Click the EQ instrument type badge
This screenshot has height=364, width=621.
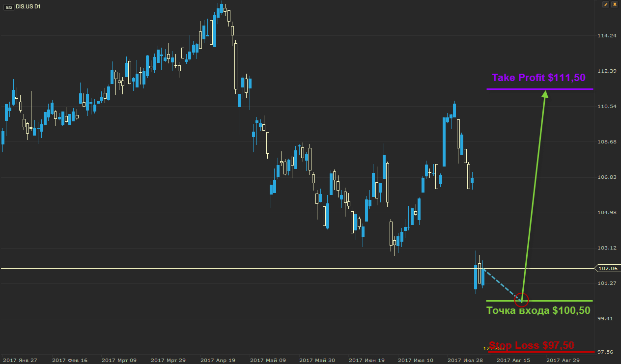9,6
